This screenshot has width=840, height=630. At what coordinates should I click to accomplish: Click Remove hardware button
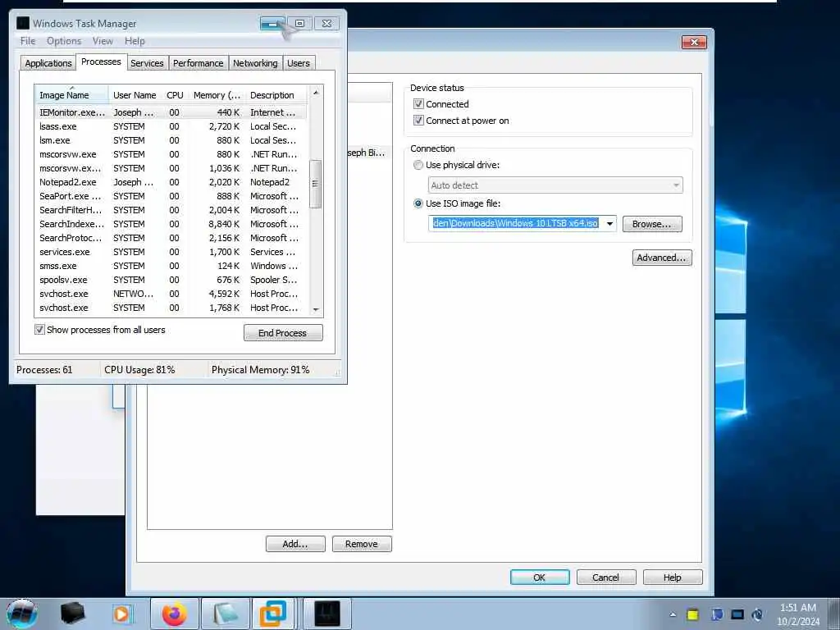(362, 544)
